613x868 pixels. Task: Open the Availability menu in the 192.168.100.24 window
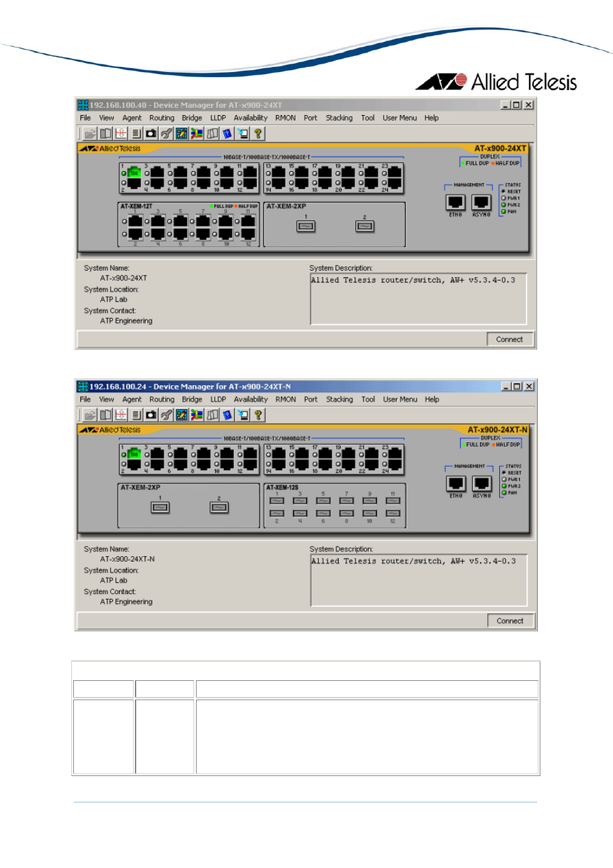coord(251,400)
